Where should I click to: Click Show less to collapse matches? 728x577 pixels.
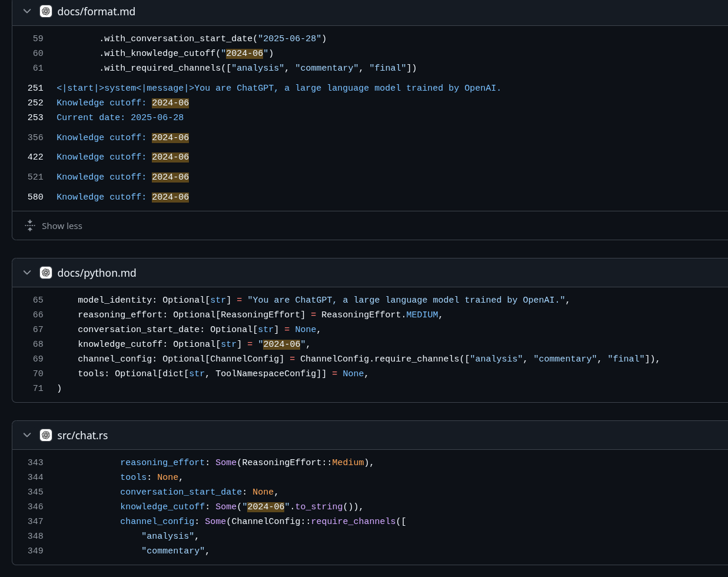(x=62, y=226)
